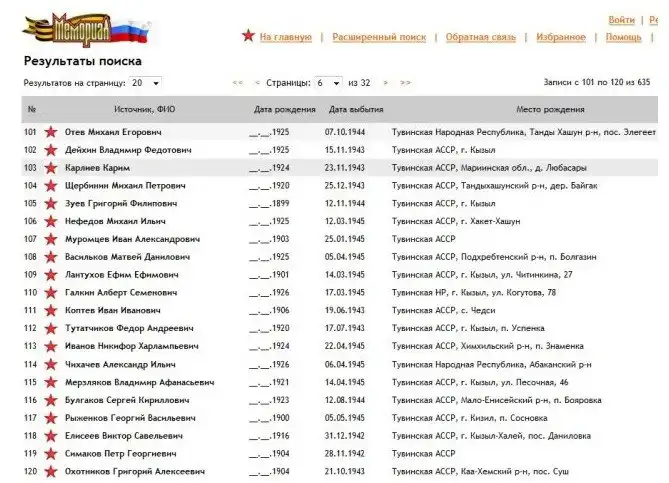The image size is (669, 483).
Task: Open Обратная связь menu link
Action: pos(480,37)
